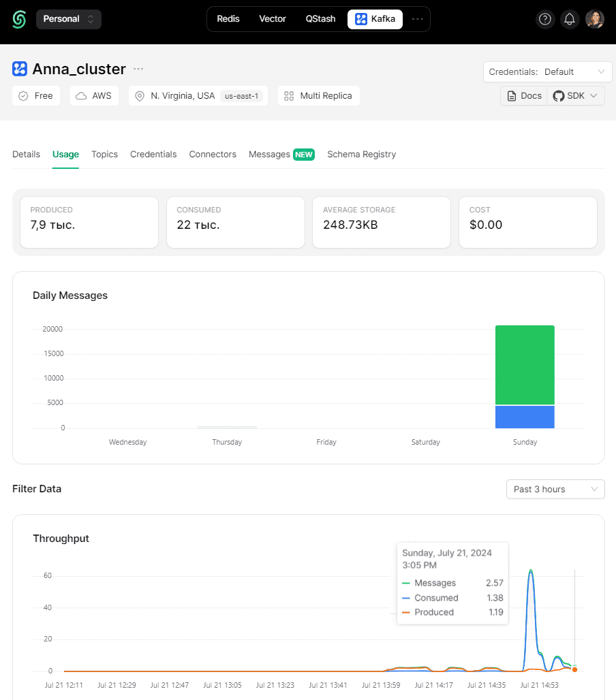The width and height of the screenshot is (616, 700).
Task: Open Anna_cluster options ellipsis menu
Action: (x=138, y=69)
